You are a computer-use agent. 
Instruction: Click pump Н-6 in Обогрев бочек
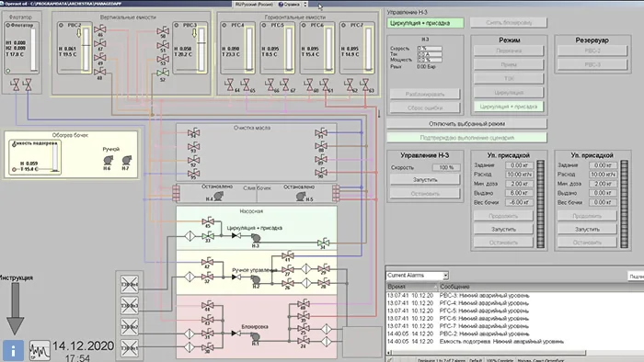(x=108, y=160)
